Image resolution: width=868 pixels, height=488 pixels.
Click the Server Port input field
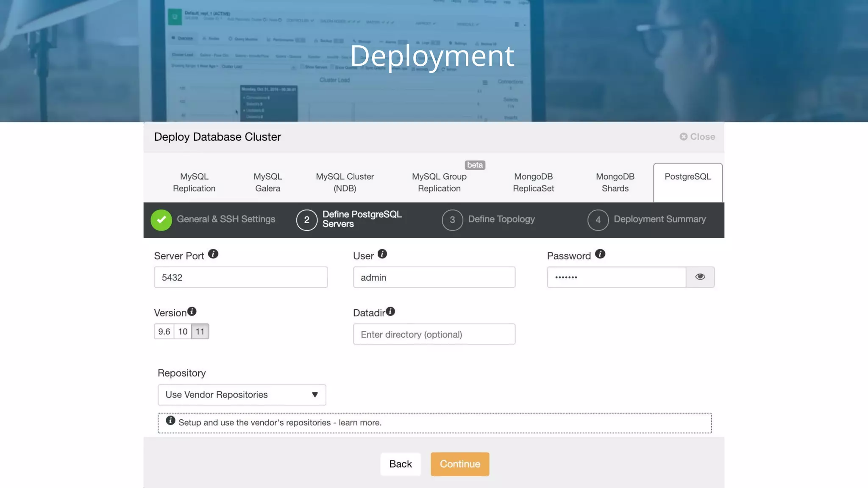(241, 277)
